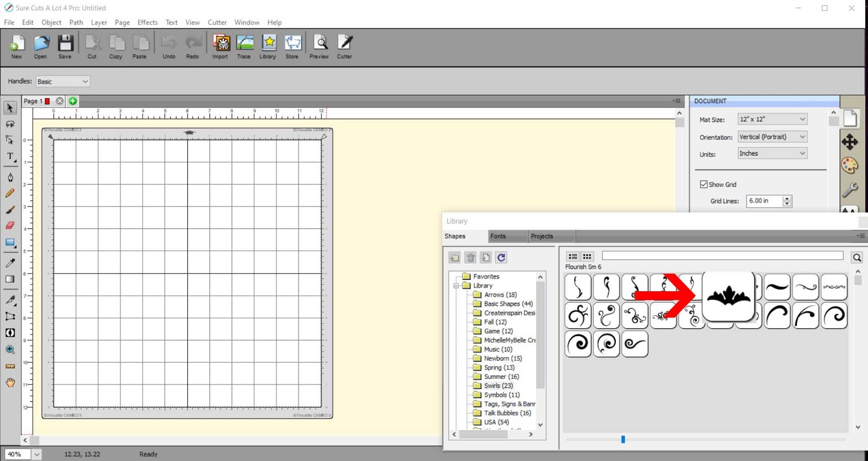Switch library to list view
This screenshot has height=461, width=868.
tap(573, 257)
